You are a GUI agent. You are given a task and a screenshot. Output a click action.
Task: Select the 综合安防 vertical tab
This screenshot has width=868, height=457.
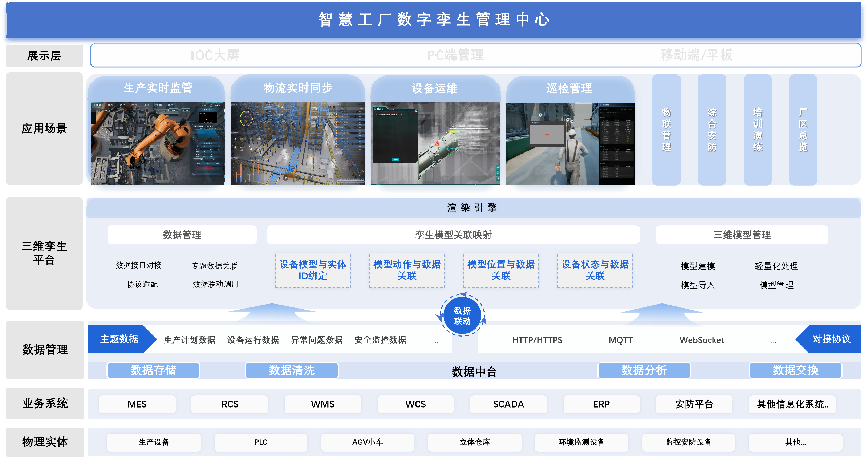(x=712, y=130)
